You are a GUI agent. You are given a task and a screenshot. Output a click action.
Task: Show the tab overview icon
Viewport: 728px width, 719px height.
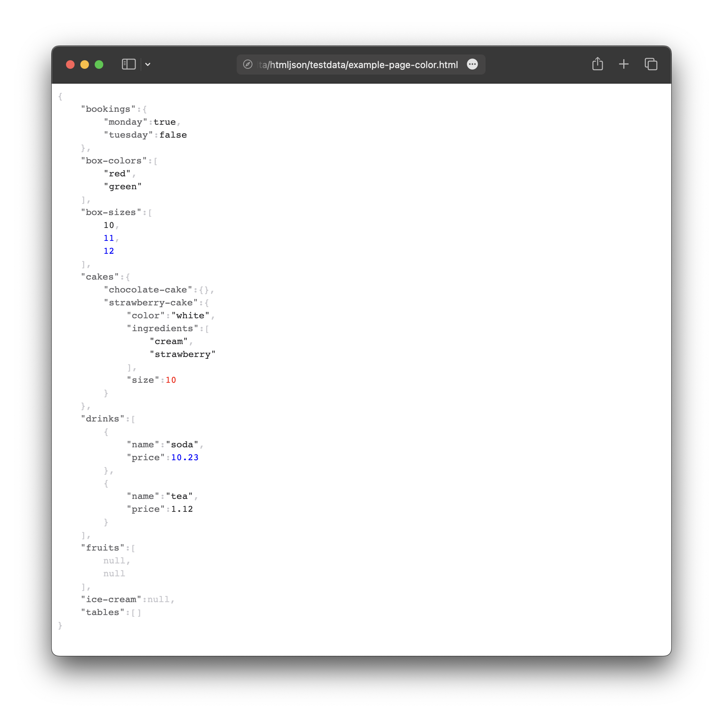(651, 65)
